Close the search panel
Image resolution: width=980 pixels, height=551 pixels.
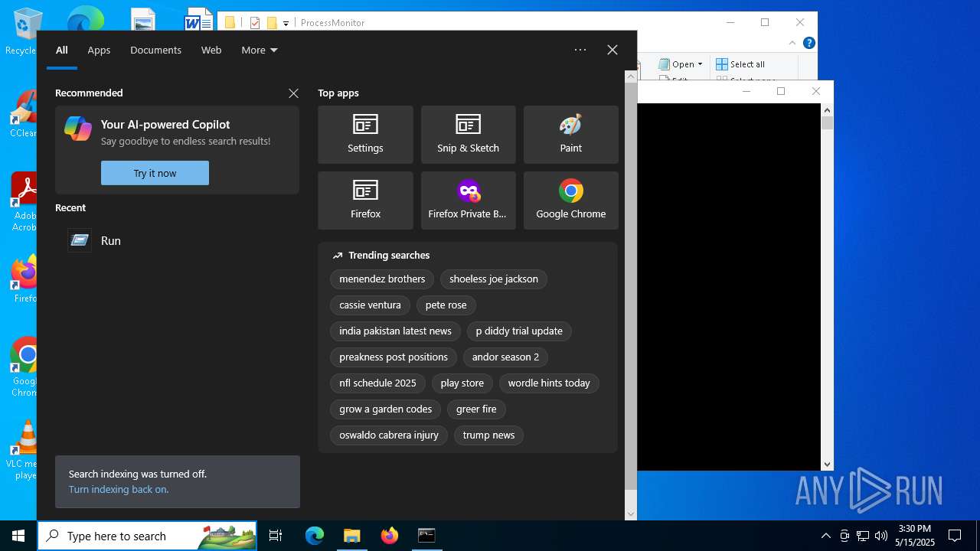pyautogui.click(x=612, y=50)
